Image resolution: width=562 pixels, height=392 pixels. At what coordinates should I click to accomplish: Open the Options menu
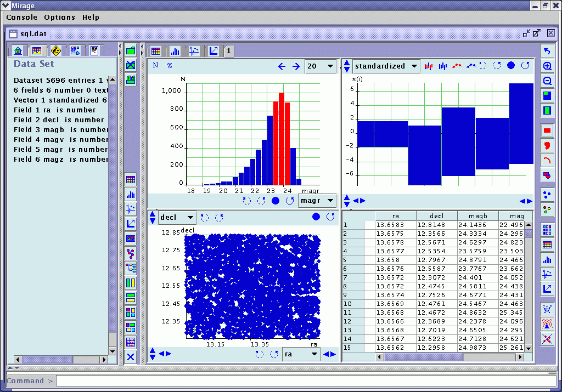coord(59,17)
